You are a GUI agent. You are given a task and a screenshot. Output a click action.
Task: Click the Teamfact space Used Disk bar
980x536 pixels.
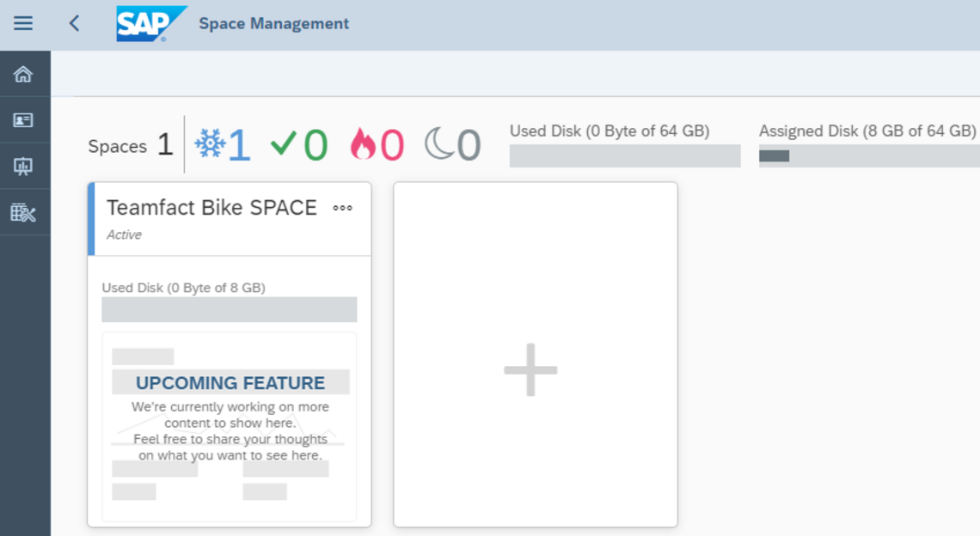click(230, 309)
